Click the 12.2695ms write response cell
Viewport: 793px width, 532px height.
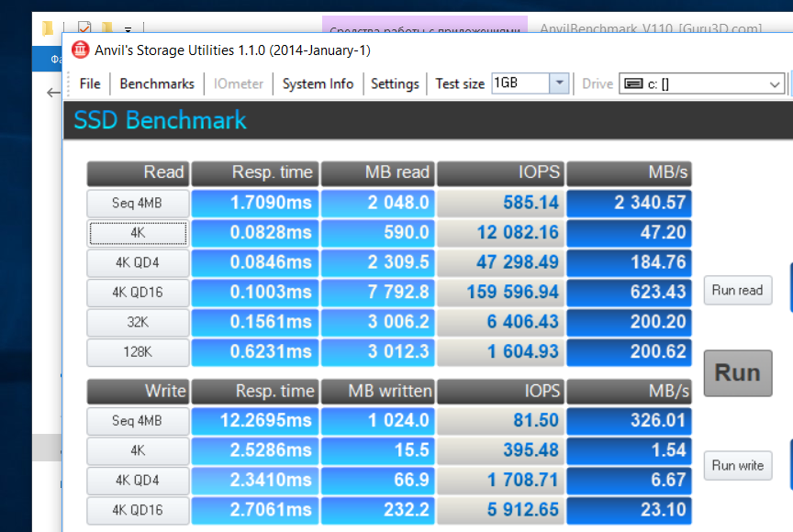pos(255,421)
